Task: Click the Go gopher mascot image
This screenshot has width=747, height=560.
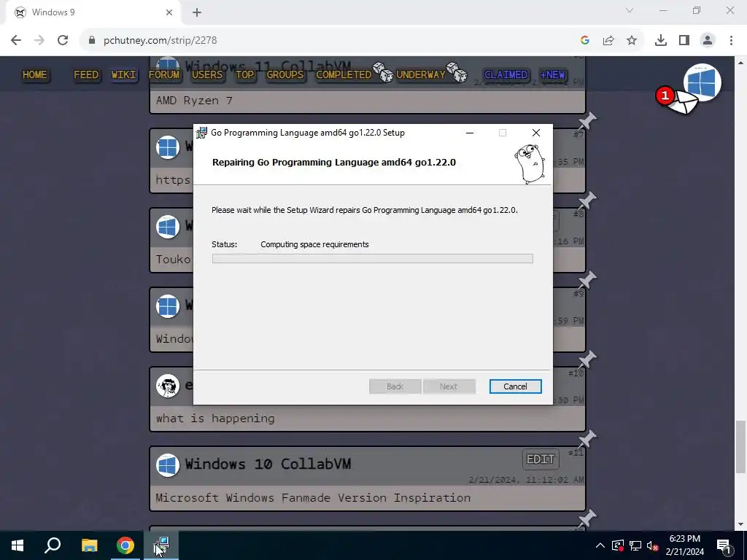Action: (x=530, y=164)
